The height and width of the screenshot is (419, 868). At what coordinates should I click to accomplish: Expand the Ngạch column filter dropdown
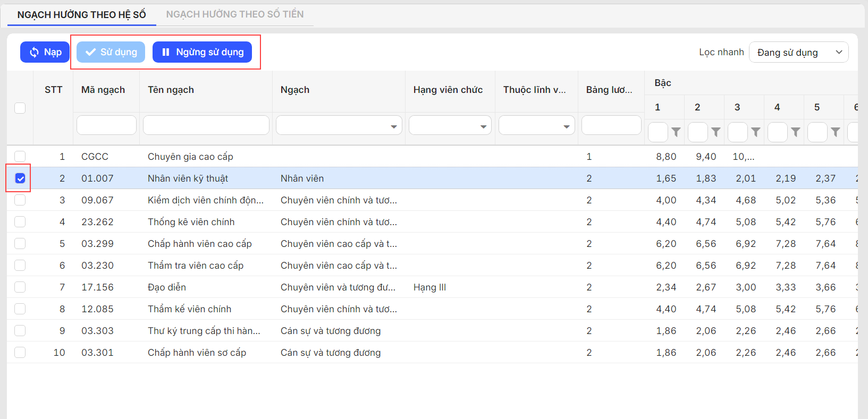pos(339,126)
